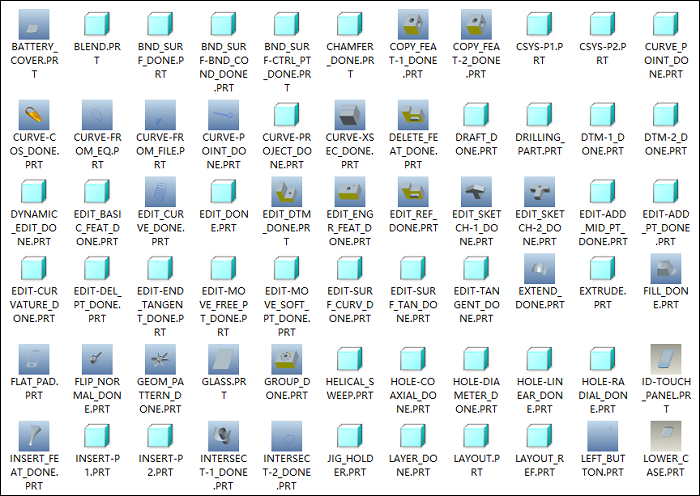The width and height of the screenshot is (700, 496).
Task: Pick the FLAT_PAD.PRT phone icon
Action: 34,359
